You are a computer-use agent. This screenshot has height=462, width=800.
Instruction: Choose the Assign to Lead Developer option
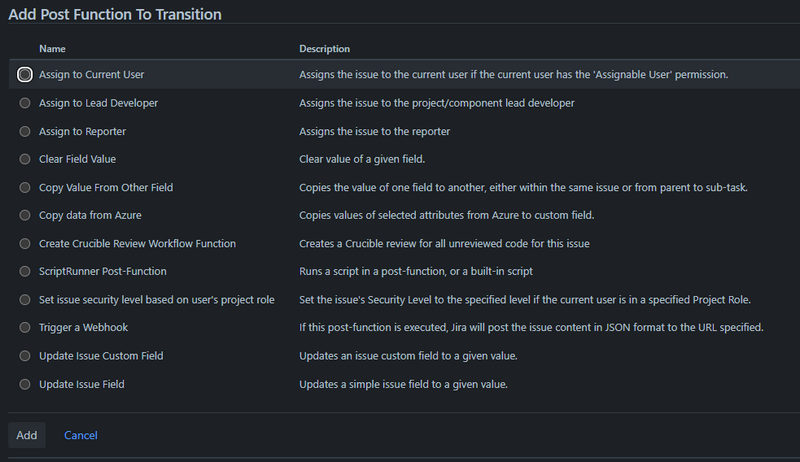coord(25,103)
